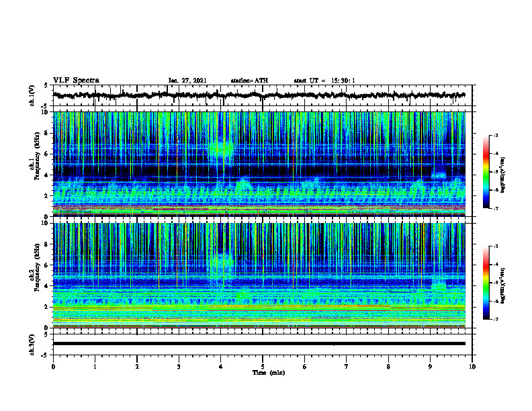Image resolution: width=532 pixels, height=411 pixels.
Task: Click the "ch.3(V)" waveform axis label
Action: click(32, 345)
